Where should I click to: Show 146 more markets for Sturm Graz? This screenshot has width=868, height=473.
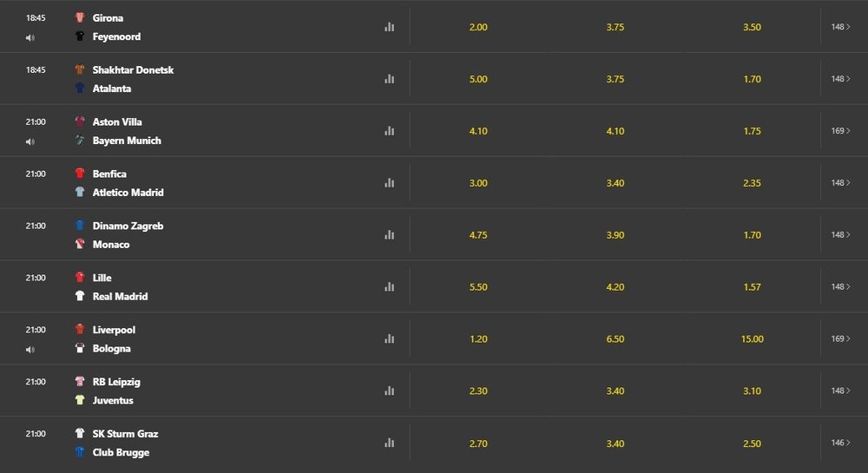[x=840, y=443]
